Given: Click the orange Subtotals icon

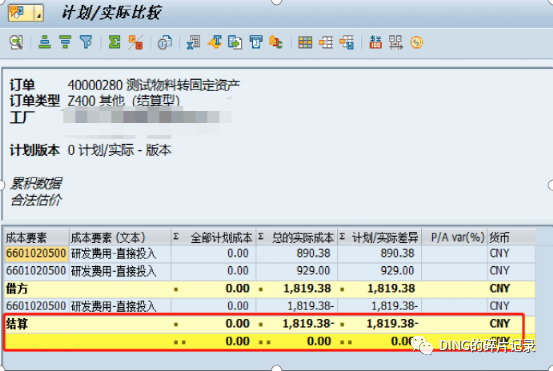Looking at the screenshot, I should [136, 42].
